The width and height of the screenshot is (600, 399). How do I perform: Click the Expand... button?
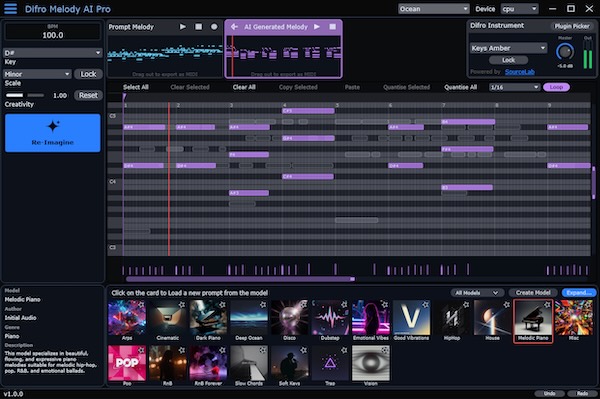coord(579,293)
